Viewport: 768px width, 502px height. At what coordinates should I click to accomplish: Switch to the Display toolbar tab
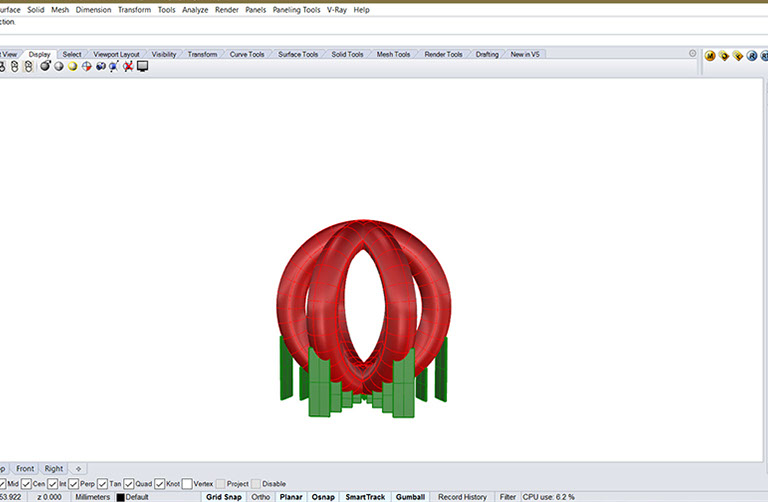[39, 54]
